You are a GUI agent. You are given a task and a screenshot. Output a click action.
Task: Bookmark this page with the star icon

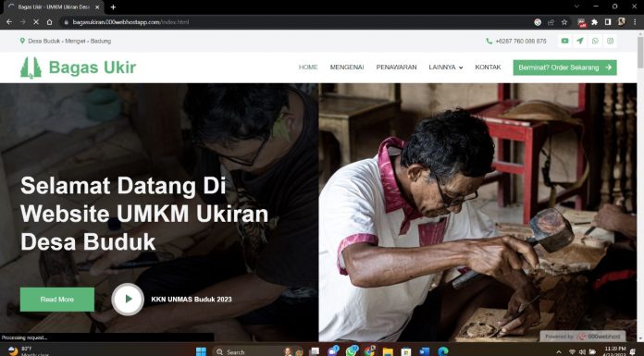(564, 22)
